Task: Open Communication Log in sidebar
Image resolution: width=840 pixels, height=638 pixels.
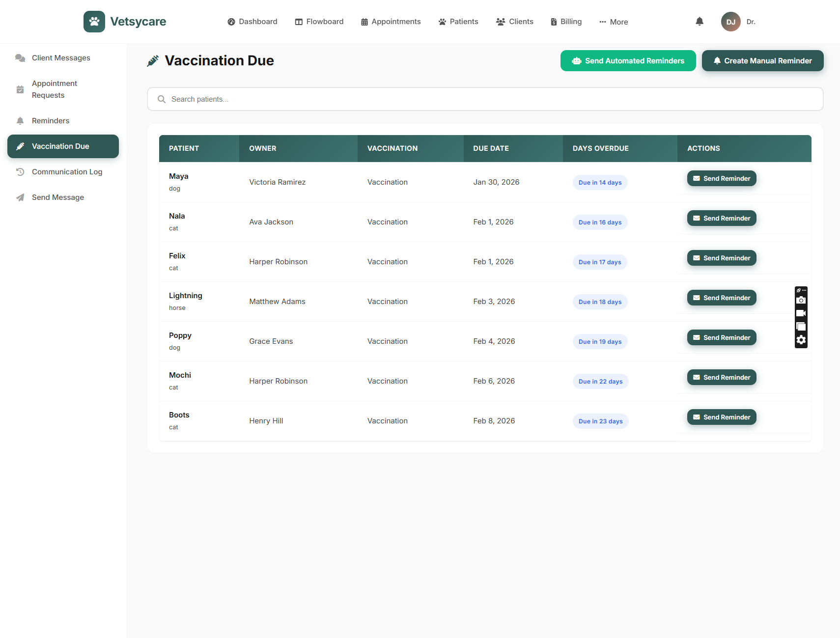Action: click(x=67, y=172)
